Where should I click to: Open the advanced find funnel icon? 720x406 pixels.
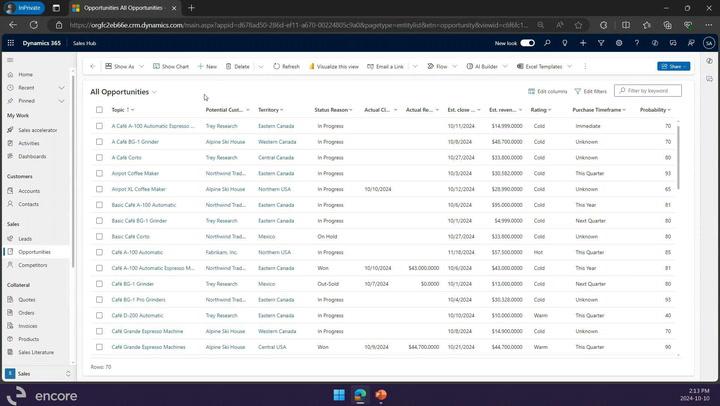point(601,43)
